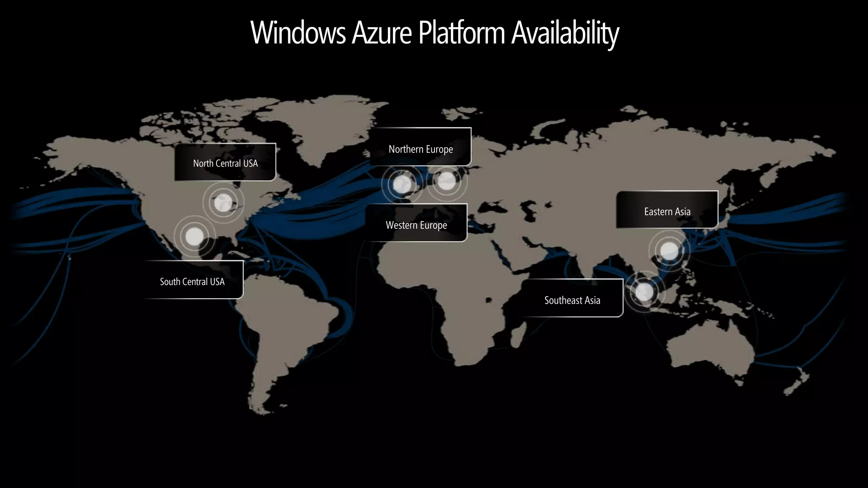Viewport: 868px width, 488px height.
Task: Click the Southeast Asia location marker
Action: [x=644, y=291]
